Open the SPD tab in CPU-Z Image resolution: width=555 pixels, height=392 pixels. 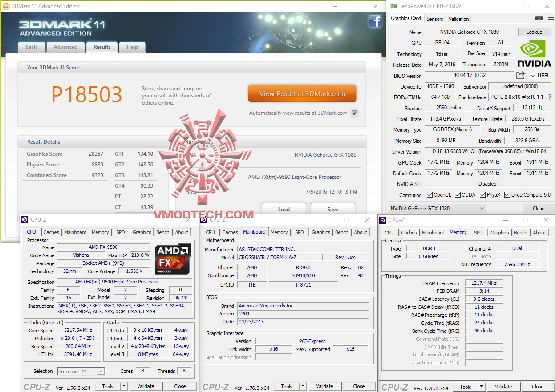click(x=120, y=232)
